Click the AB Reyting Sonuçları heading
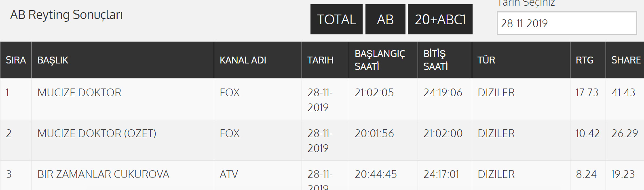644x190 pixels. 66,15
